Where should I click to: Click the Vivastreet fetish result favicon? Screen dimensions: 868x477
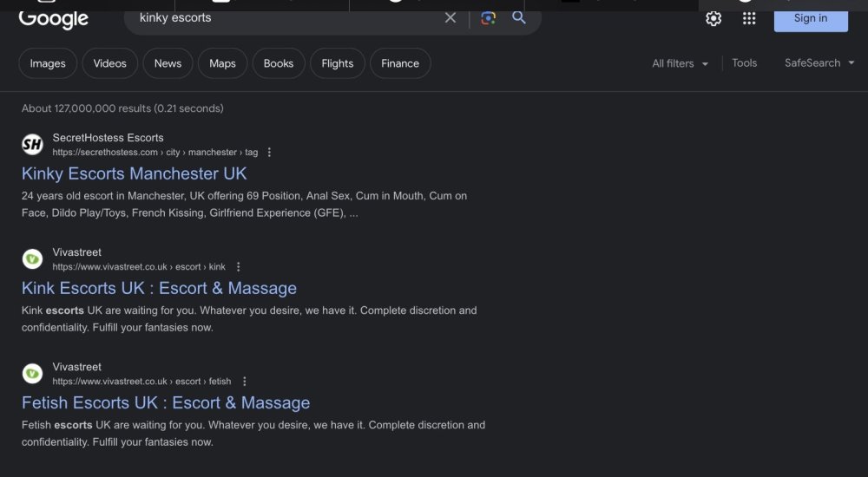32,374
